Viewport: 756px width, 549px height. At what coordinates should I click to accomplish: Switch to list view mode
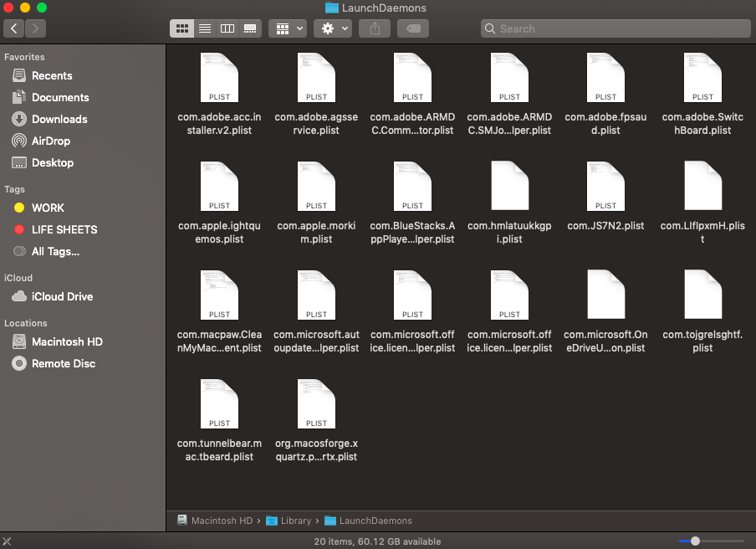tap(204, 28)
